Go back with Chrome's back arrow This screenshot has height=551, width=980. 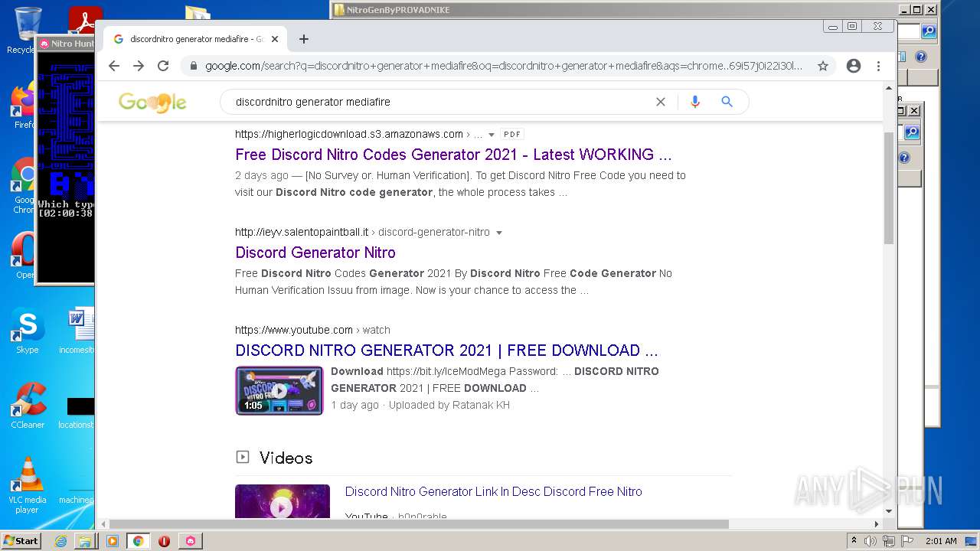[x=114, y=66]
